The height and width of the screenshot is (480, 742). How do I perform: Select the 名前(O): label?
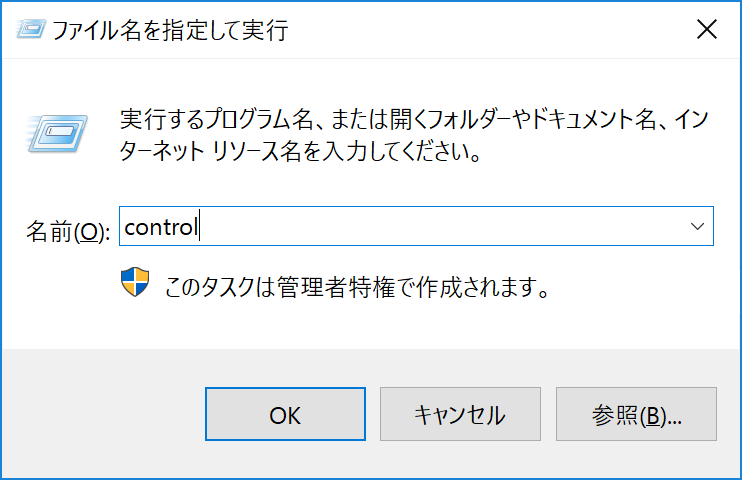click(x=68, y=231)
